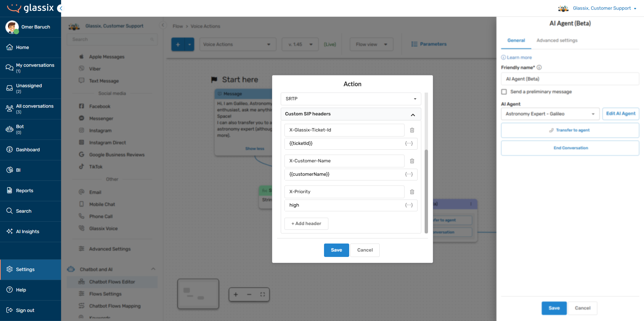Open variable picker for {{customerName}} value

[409, 174]
